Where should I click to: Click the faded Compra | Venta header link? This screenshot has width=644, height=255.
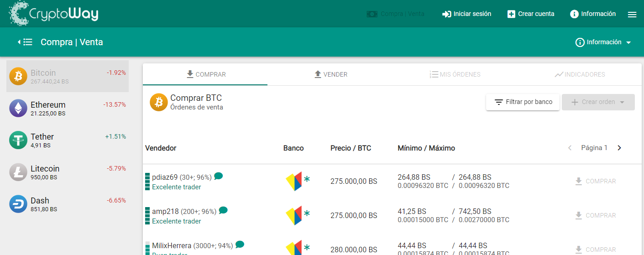396,14
